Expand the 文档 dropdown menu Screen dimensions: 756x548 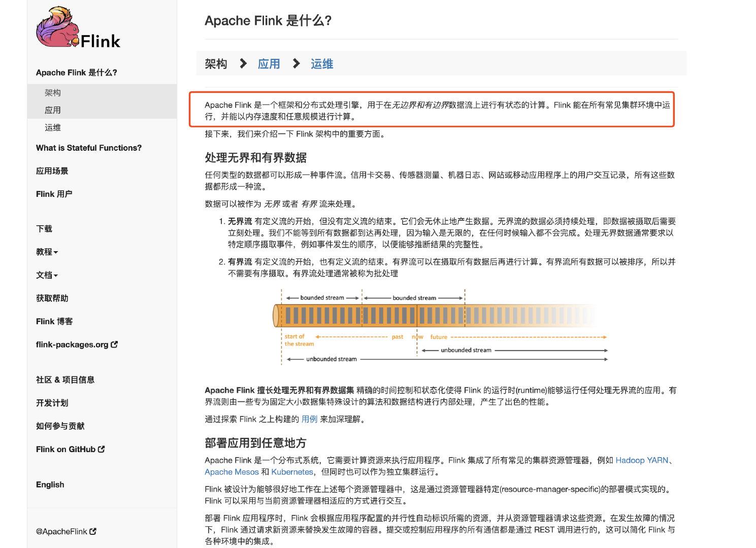tap(46, 275)
